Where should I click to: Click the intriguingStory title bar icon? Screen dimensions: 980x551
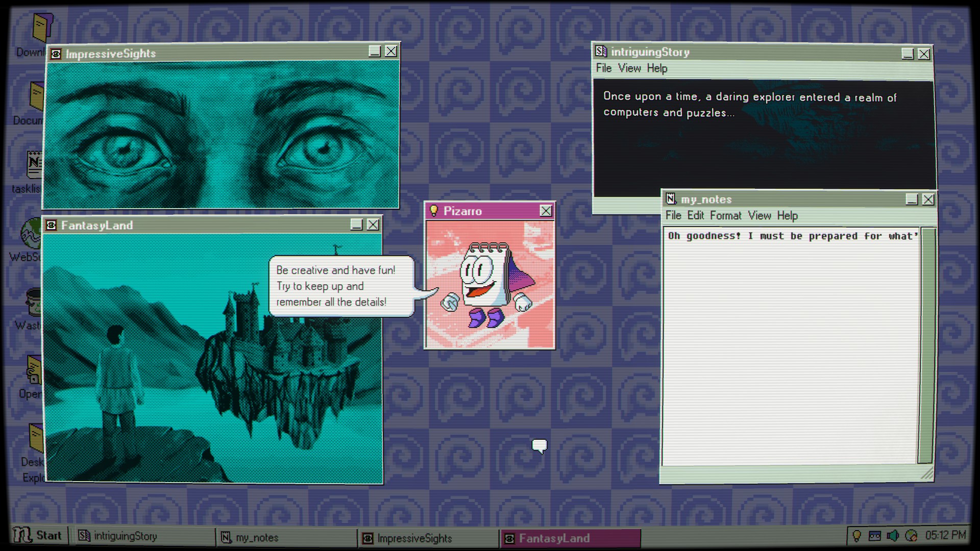pos(601,52)
